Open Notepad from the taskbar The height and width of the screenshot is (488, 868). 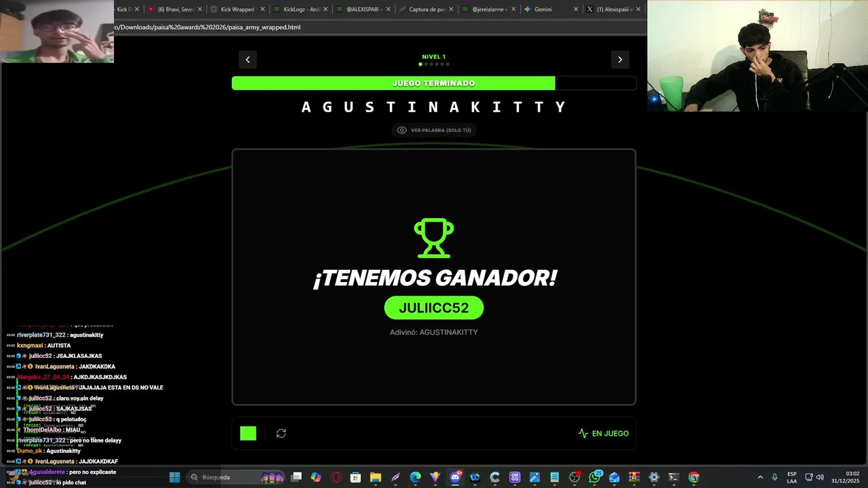click(x=555, y=477)
